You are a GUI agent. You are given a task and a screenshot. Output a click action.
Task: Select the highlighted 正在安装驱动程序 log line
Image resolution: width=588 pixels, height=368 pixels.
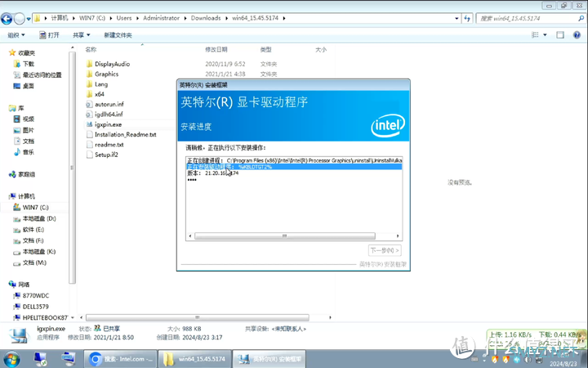tap(294, 167)
